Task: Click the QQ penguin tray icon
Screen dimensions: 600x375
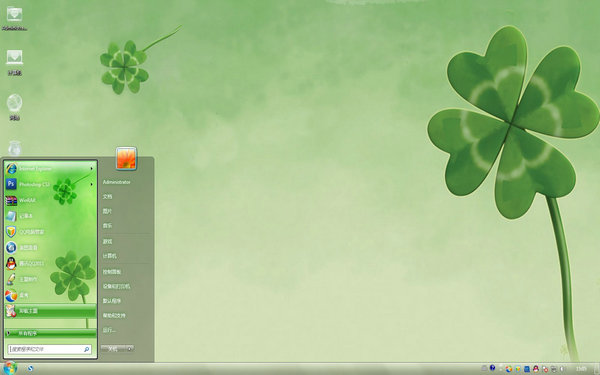Action: (x=536, y=369)
